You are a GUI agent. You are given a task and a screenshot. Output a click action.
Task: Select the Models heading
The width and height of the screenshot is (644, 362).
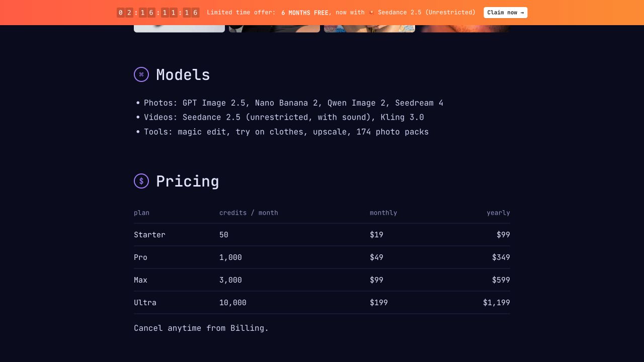183,75
